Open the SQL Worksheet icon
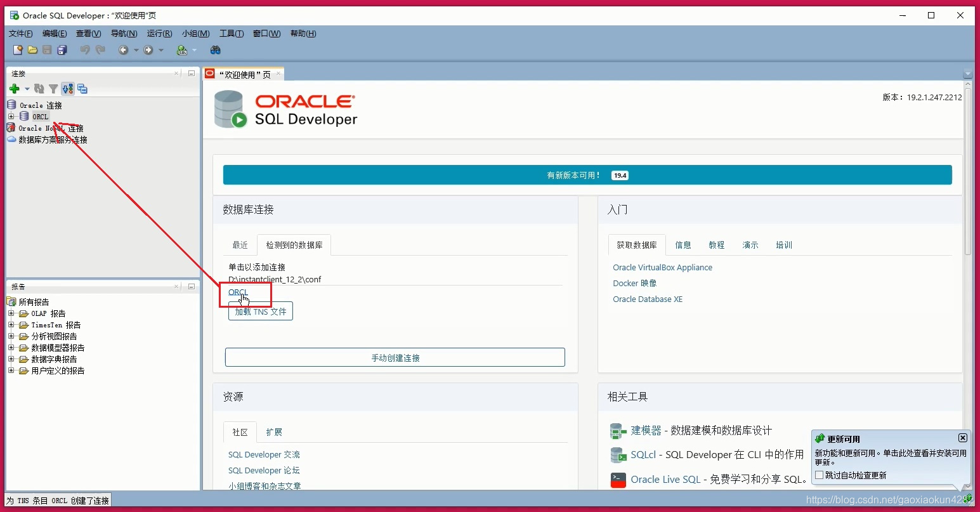Screen dimensions: 980x512 pyautogui.click(x=182, y=50)
